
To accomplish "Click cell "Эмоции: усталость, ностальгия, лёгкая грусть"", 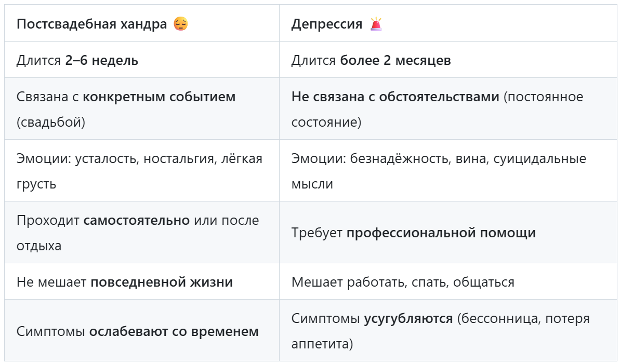I will [x=139, y=170].
